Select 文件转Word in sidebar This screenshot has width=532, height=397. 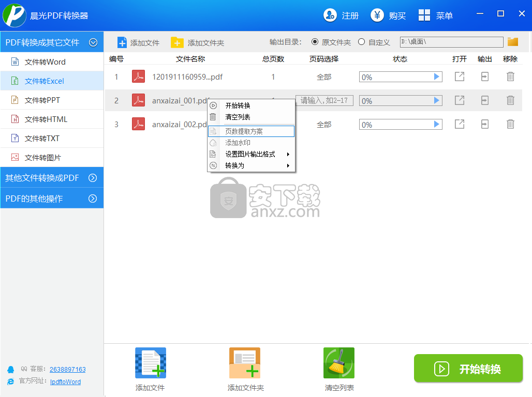pos(52,62)
